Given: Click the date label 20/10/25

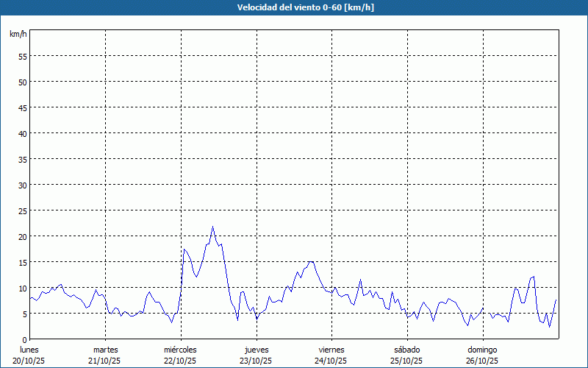Looking at the screenshot, I should tap(30, 361).
